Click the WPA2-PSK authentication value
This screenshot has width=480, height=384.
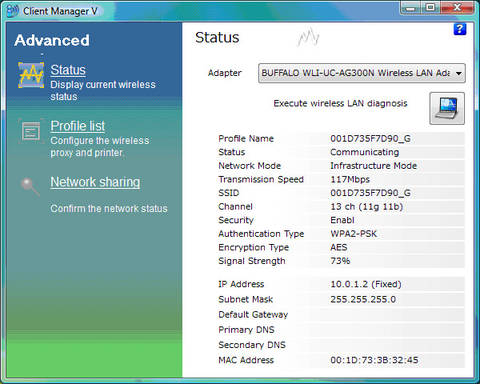click(x=353, y=234)
